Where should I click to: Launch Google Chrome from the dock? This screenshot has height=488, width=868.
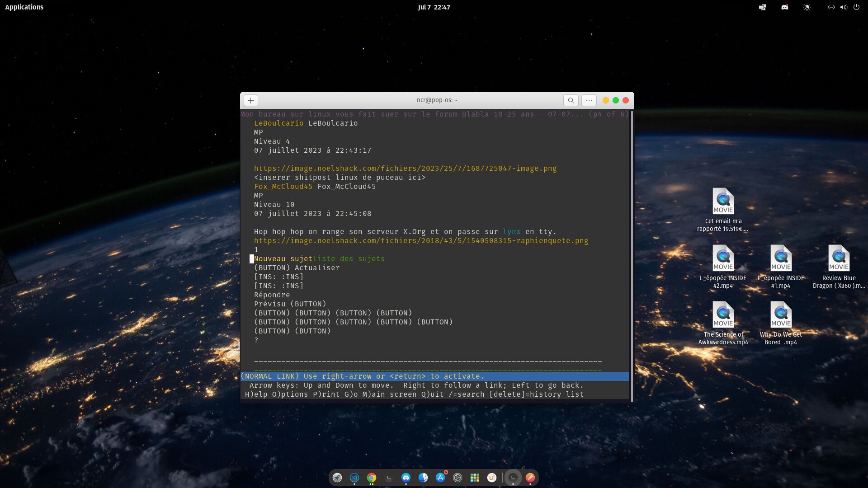[372, 478]
